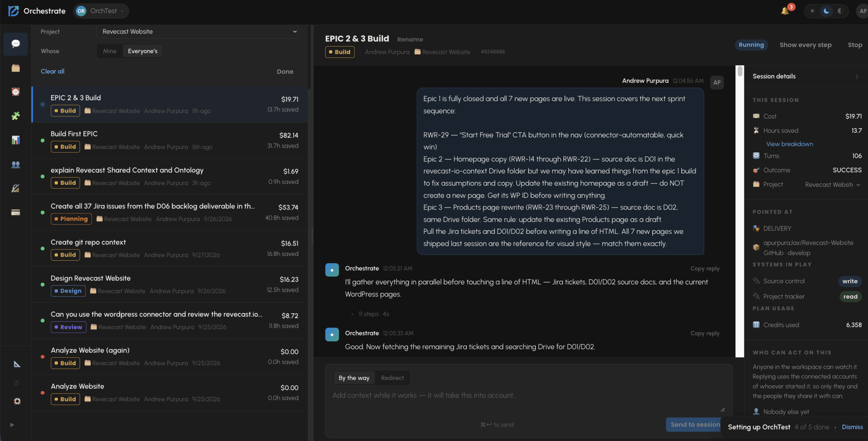This screenshot has height=441, width=868.
Task: Click View breakdown link
Action: [x=789, y=144]
